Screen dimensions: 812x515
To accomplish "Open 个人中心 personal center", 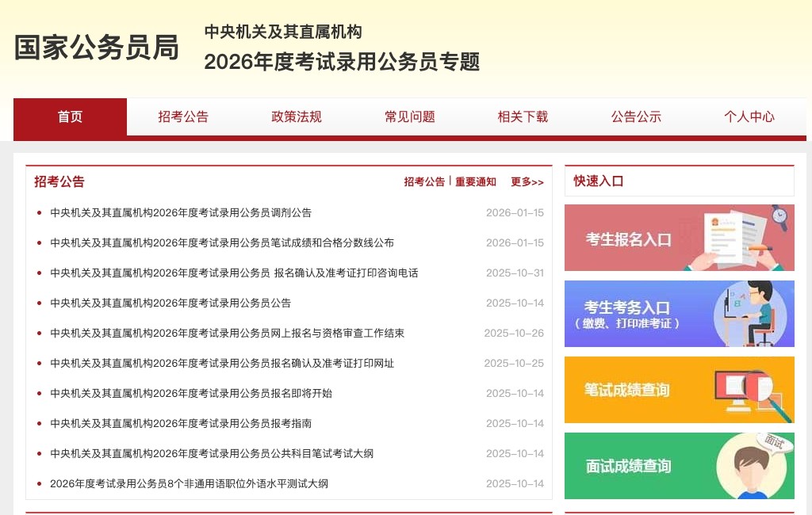I will point(749,116).
